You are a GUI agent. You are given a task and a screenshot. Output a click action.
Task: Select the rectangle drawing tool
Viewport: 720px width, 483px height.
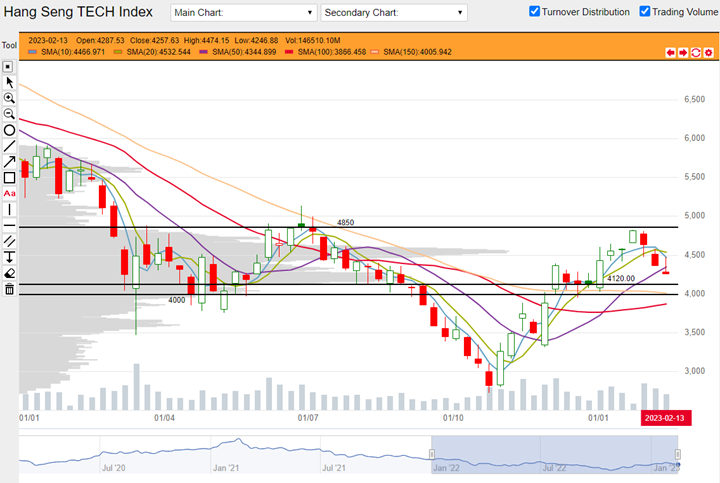[9, 178]
